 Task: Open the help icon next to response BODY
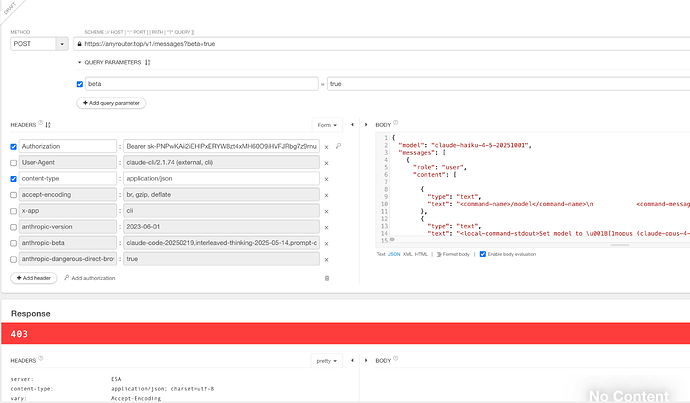point(396,359)
